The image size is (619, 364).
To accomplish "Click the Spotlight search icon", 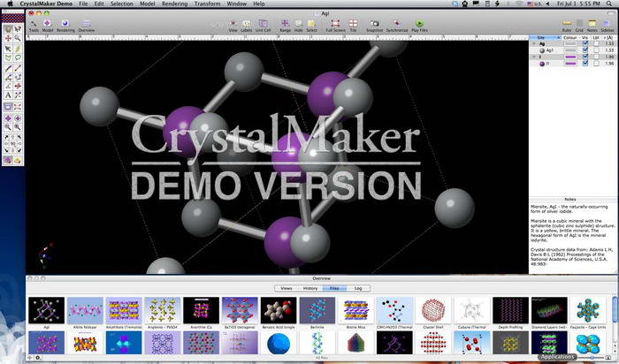I will pos(611,4).
